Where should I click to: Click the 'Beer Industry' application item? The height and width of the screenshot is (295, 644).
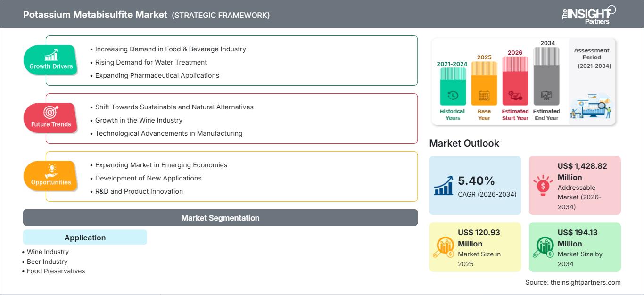47,262
